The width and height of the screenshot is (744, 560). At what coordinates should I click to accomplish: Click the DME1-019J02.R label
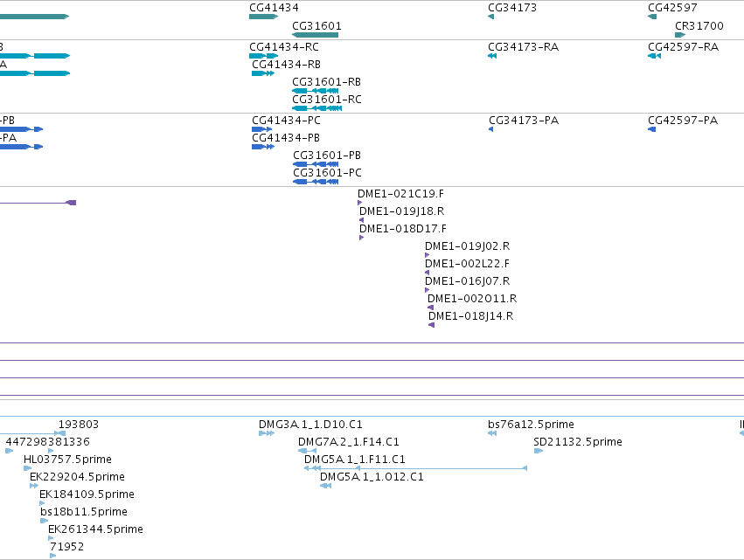point(467,246)
